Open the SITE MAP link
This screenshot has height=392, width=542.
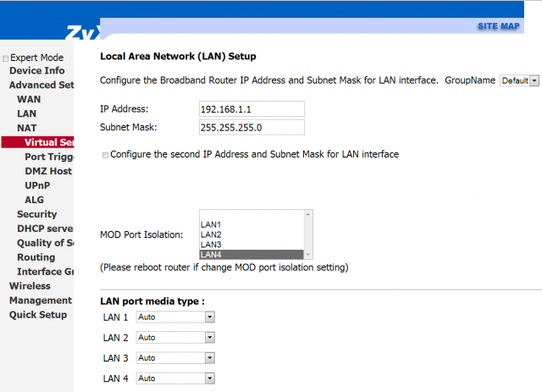tap(499, 26)
